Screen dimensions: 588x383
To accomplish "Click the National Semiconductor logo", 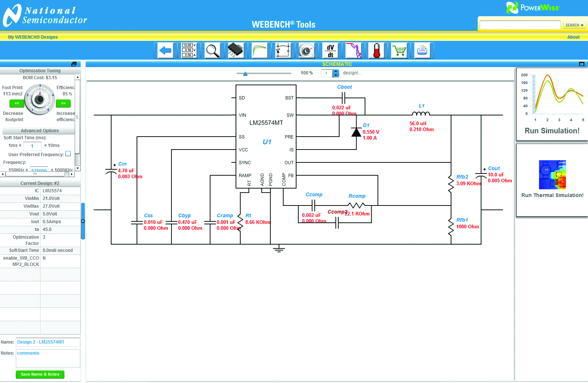I will [45, 15].
